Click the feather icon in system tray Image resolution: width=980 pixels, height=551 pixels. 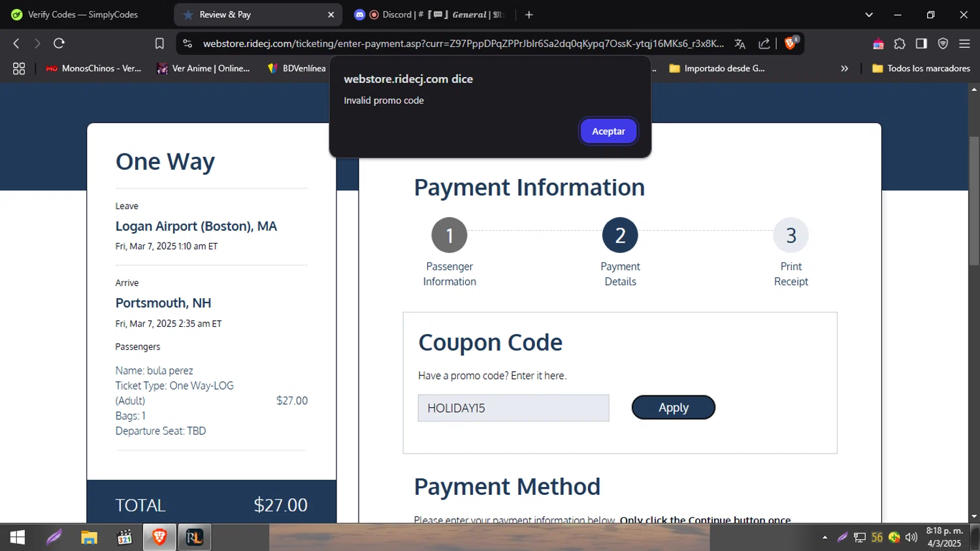click(x=842, y=537)
